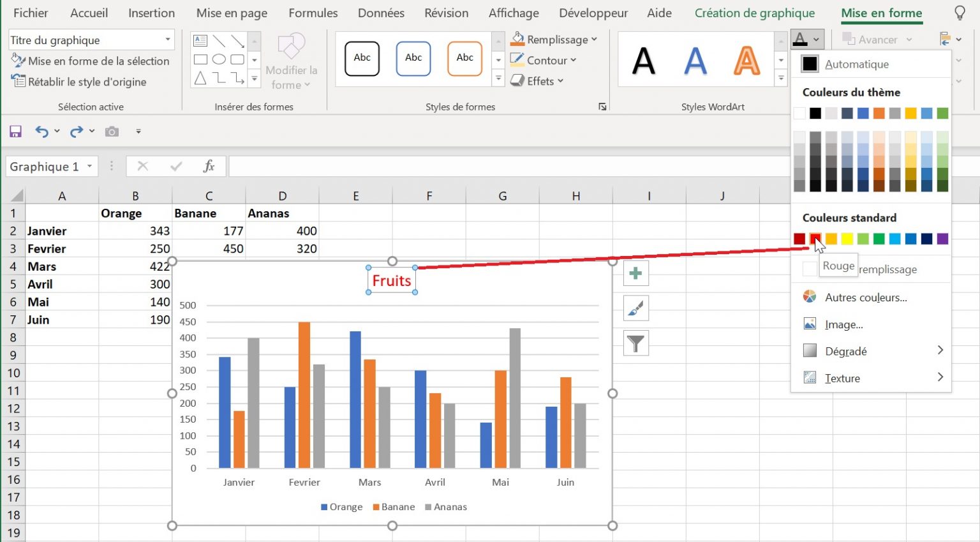
Task: Open chart filters funnel button
Action: (x=635, y=343)
